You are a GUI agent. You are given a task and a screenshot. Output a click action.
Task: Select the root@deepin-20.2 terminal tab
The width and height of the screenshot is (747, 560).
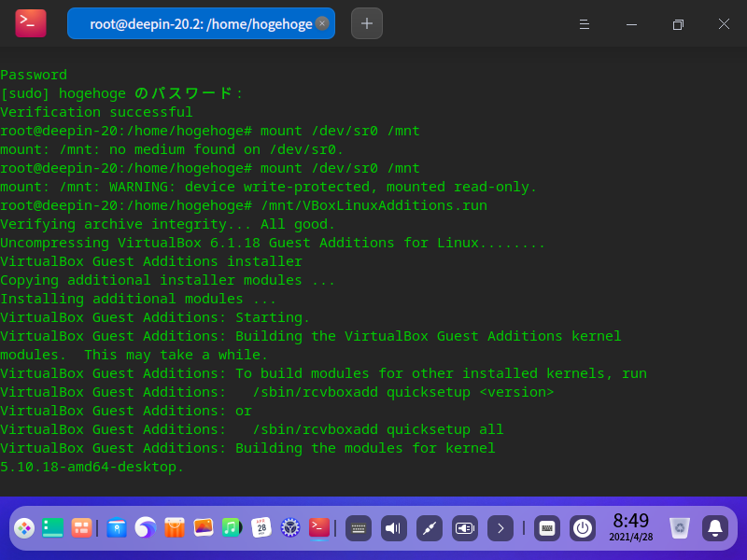pyautogui.click(x=201, y=23)
